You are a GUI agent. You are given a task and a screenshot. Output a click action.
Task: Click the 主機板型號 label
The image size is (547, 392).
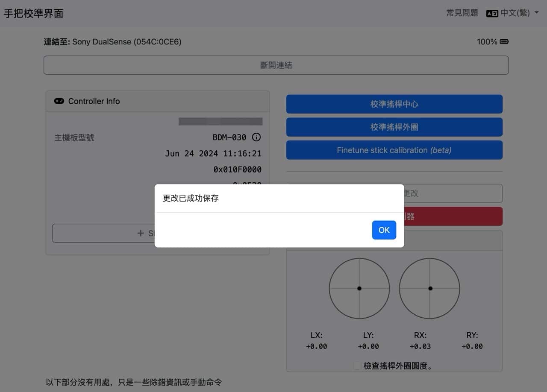pos(74,137)
